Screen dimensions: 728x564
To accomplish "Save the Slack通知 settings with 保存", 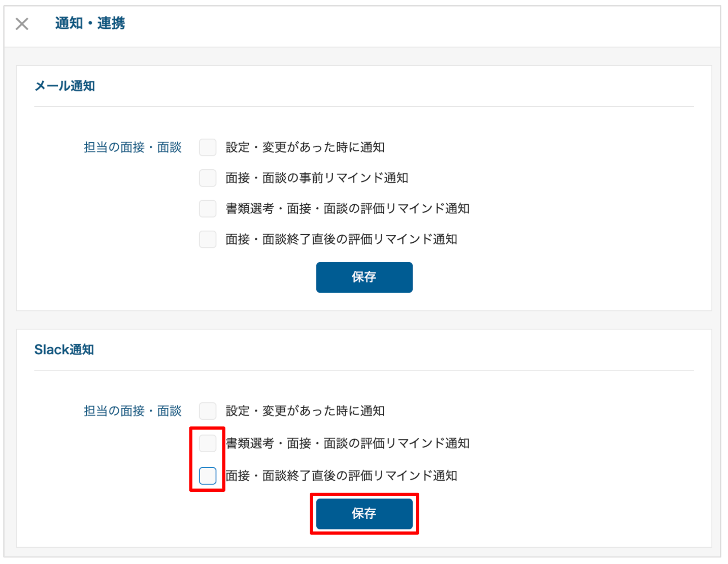I will click(364, 513).
